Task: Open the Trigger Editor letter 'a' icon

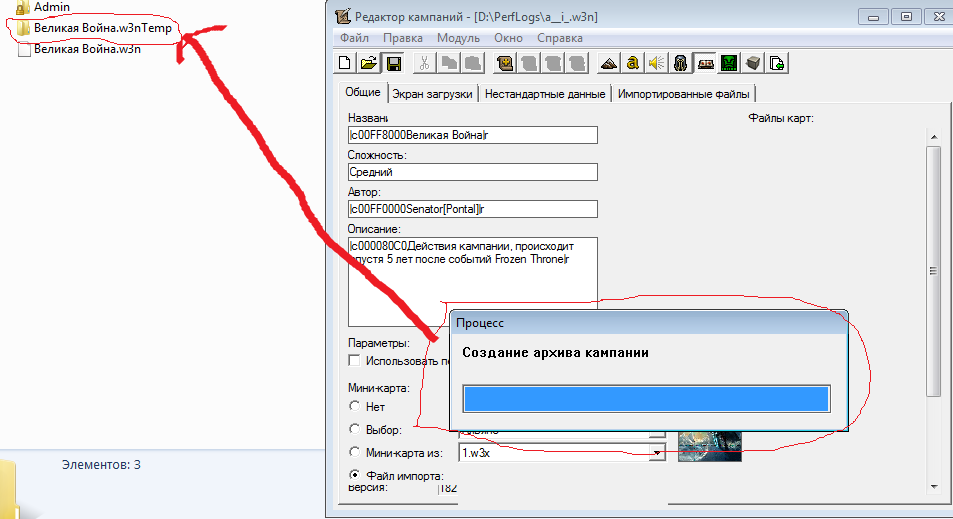Action: pyautogui.click(x=632, y=63)
